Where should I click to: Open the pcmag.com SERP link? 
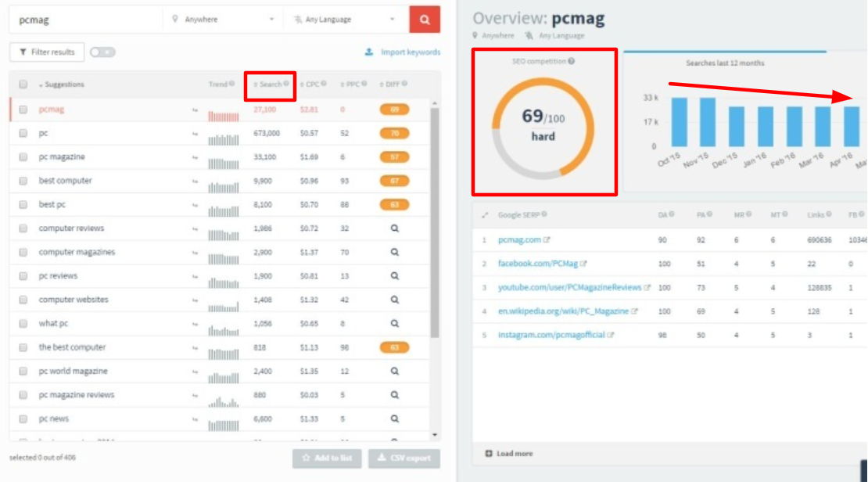(x=519, y=239)
